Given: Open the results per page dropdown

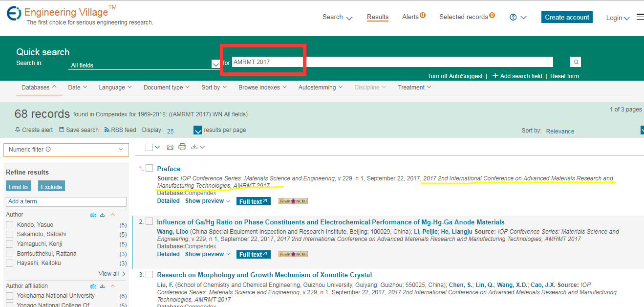Looking at the screenshot, I should [x=198, y=131].
